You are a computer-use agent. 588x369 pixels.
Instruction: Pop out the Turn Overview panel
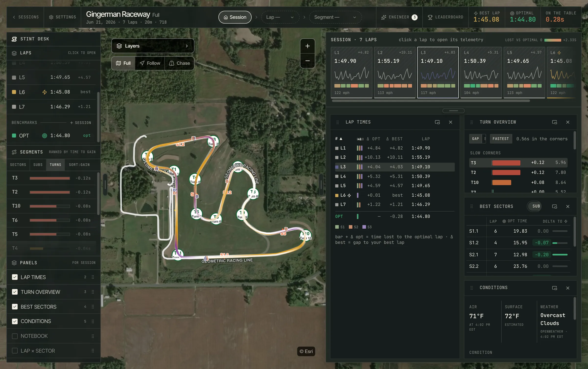555,122
